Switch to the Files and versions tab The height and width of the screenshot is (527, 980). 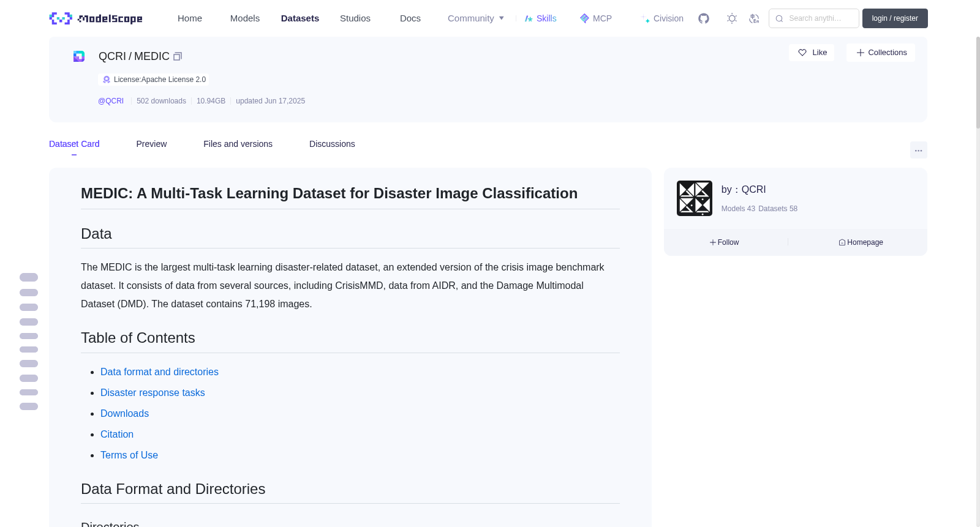238,144
